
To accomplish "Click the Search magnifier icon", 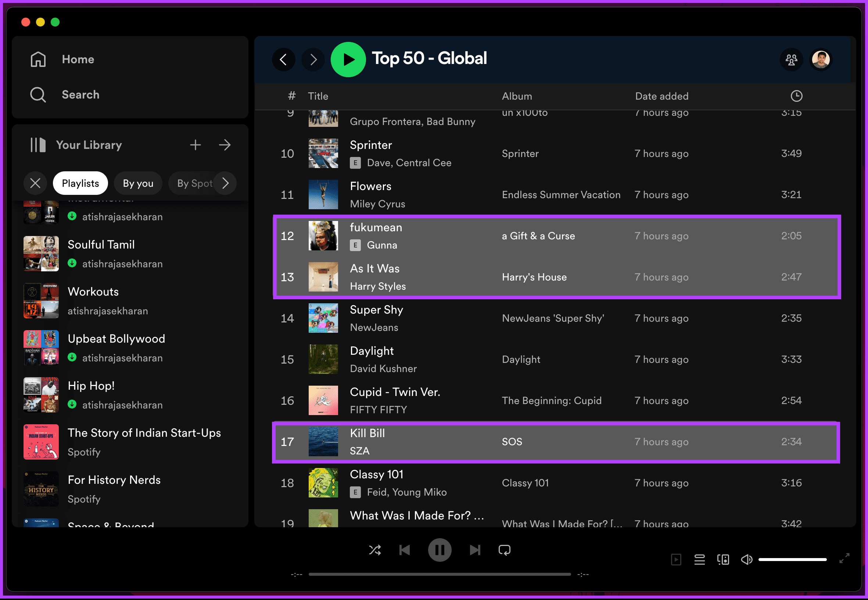I will point(38,95).
